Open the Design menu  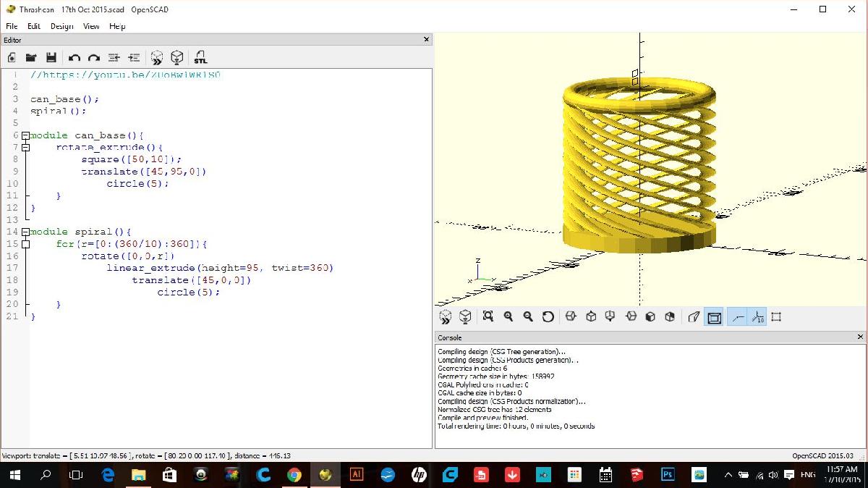[61, 26]
